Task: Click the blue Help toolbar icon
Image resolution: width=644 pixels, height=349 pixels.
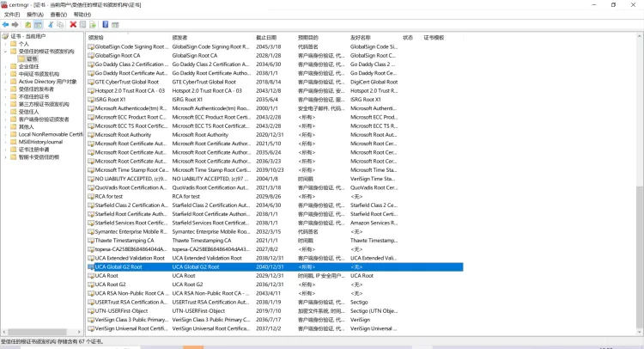Action: (106, 24)
